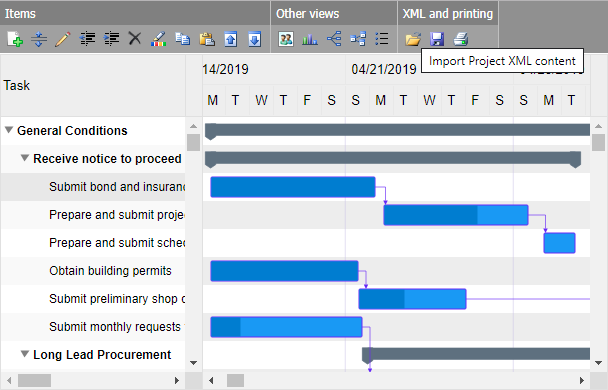Viewport: 608px width, 390px height.
Task: Click the task grid vertical scrollbar down arrow
Action: [193, 363]
